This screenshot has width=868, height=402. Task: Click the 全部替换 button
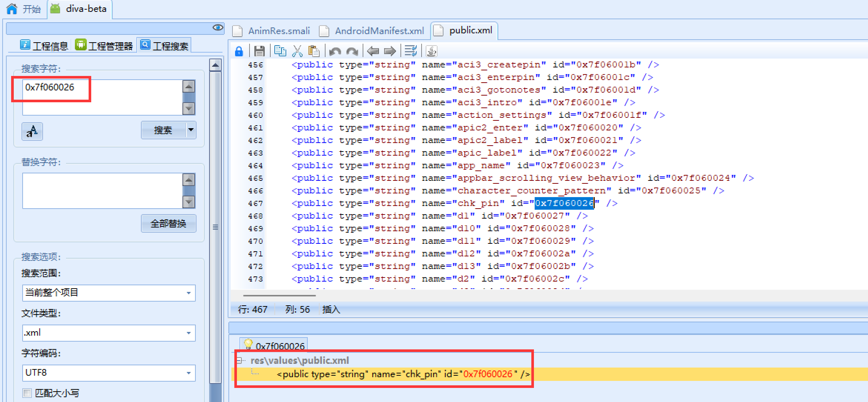click(168, 223)
